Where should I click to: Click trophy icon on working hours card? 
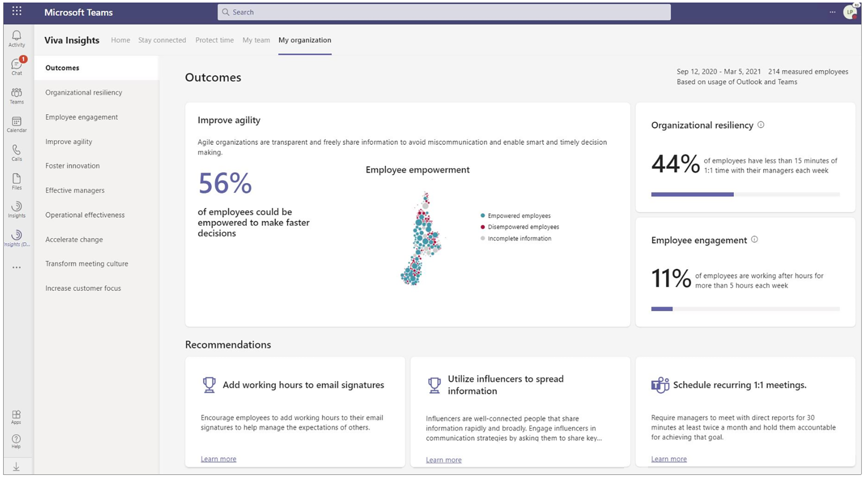(x=209, y=385)
